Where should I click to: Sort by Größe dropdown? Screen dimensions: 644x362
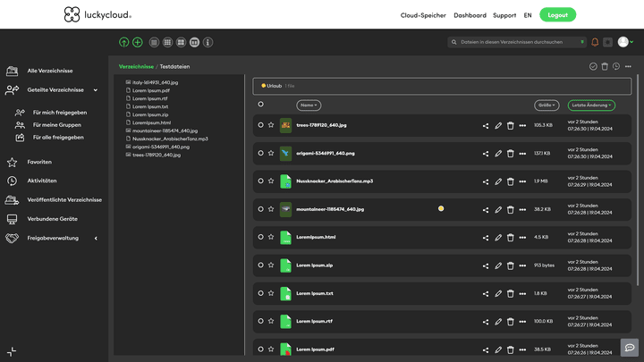[x=547, y=105]
